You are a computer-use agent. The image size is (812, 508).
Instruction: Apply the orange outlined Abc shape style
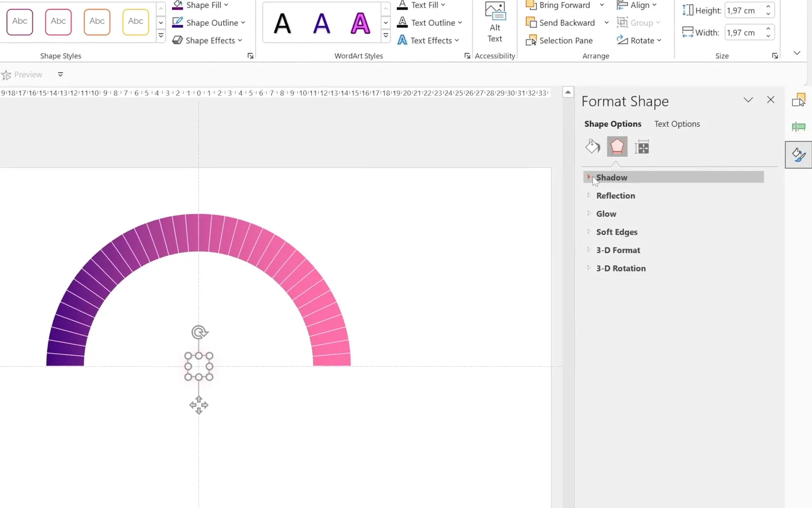point(97,21)
